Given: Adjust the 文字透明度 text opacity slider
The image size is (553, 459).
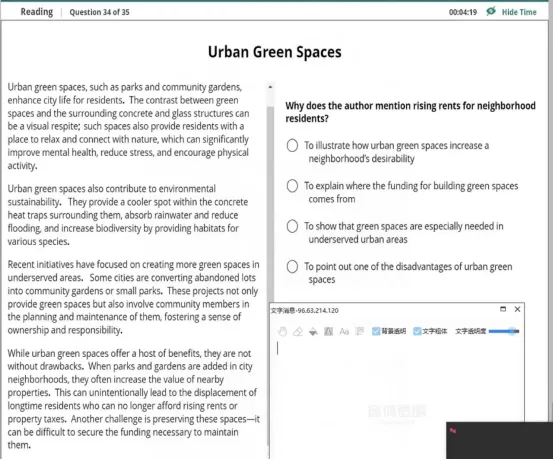Looking at the screenshot, I should coord(504,331).
